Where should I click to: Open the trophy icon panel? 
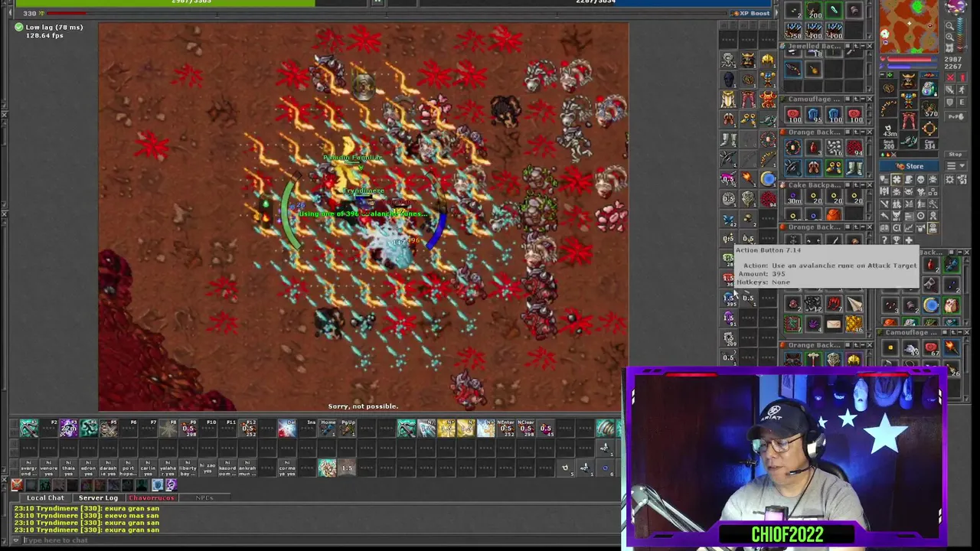coord(896,239)
